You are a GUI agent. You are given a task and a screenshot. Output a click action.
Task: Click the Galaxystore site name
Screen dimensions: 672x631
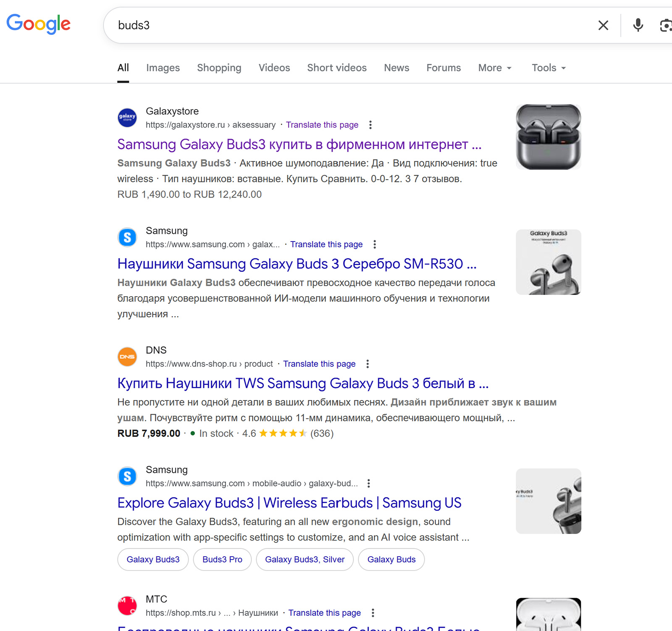pos(172,111)
